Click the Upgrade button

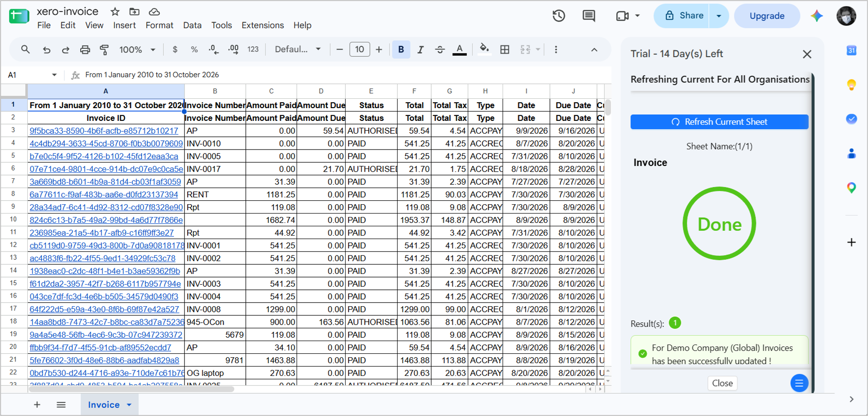click(767, 16)
